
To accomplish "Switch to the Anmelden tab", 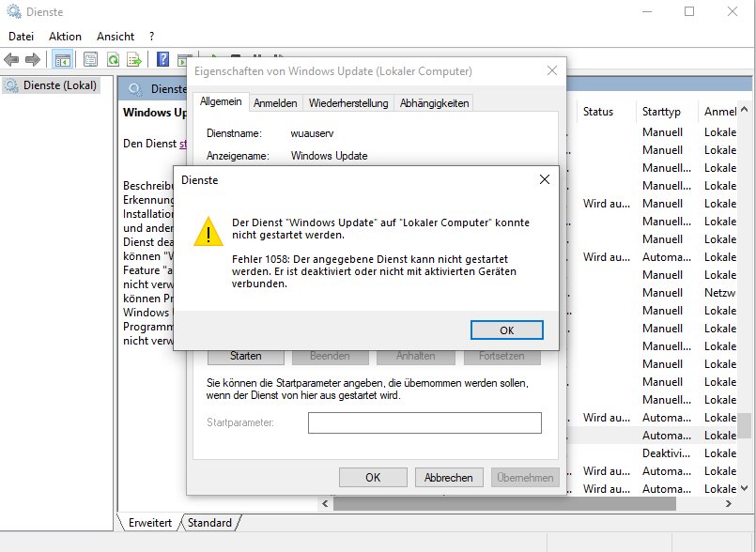I will [x=275, y=103].
